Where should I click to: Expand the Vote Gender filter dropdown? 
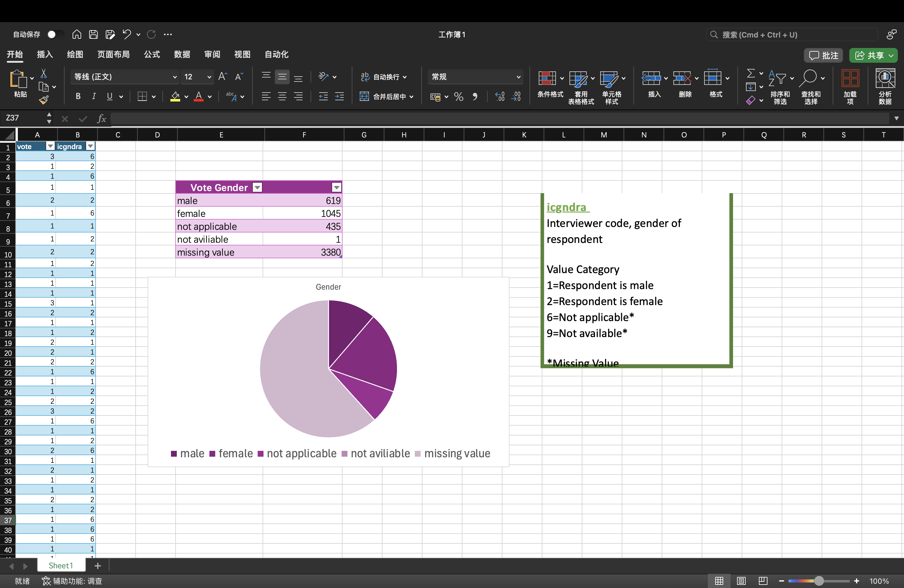(258, 188)
